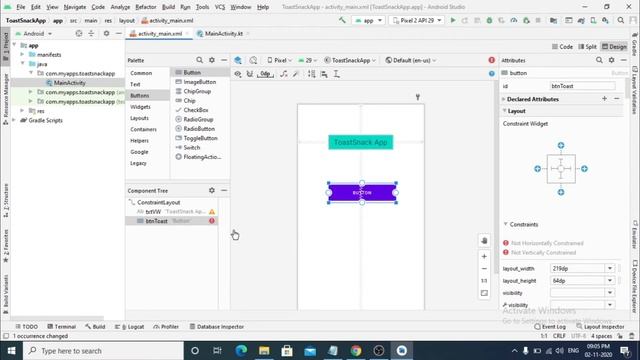Click the Debug app bug icon

tap(489, 20)
